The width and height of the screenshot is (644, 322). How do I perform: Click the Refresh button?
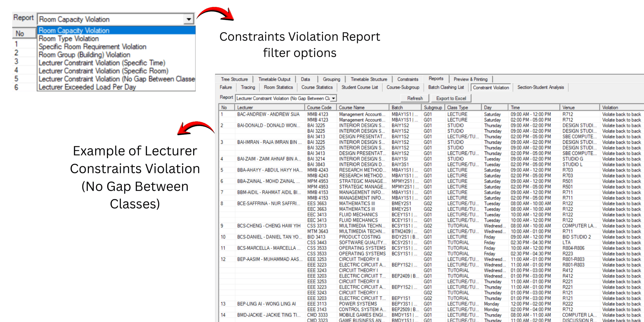415,98
